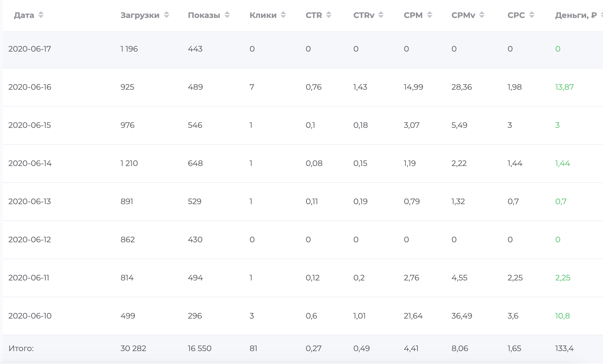Click the Дата header label

pos(24,15)
